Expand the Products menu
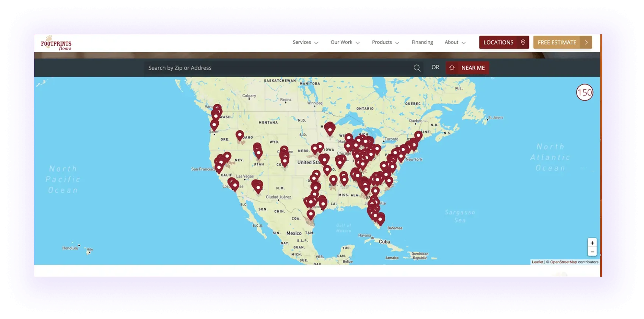The image size is (644, 319). point(386,42)
